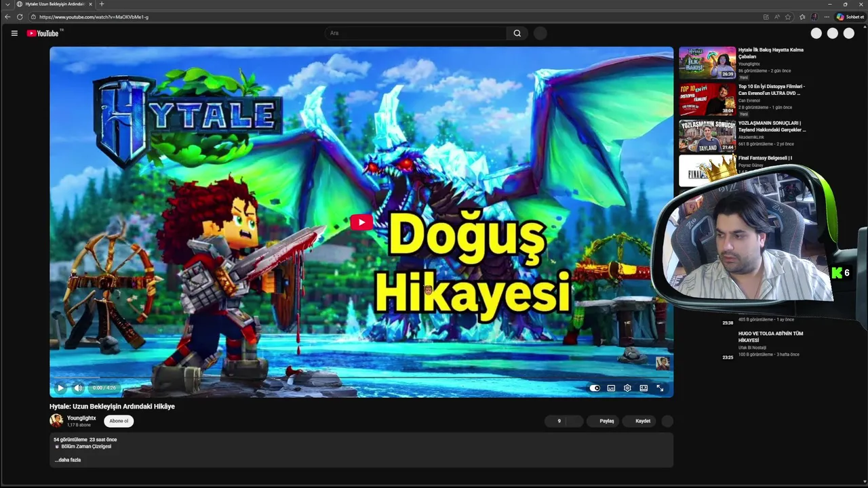868x488 pixels.
Task: Open 'Bölüm Zaman Çizelgesi' text in description
Action: pos(86,447)
